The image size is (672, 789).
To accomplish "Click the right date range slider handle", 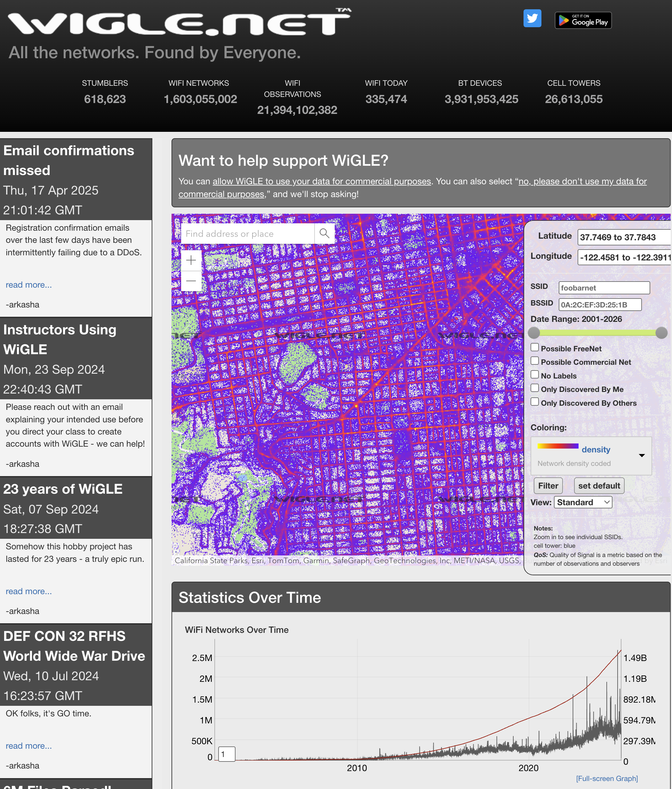I will (661, 333).
